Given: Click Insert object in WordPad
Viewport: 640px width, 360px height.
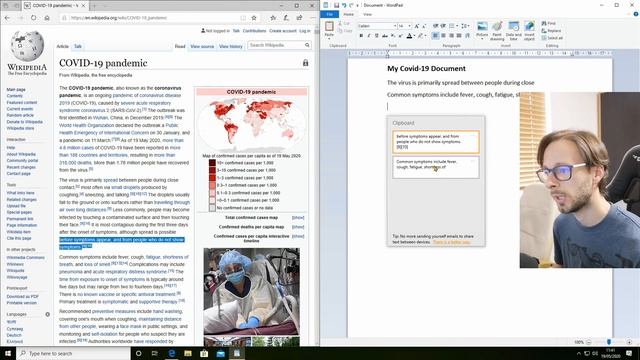Looking at the screenshot, I should 529,31.
